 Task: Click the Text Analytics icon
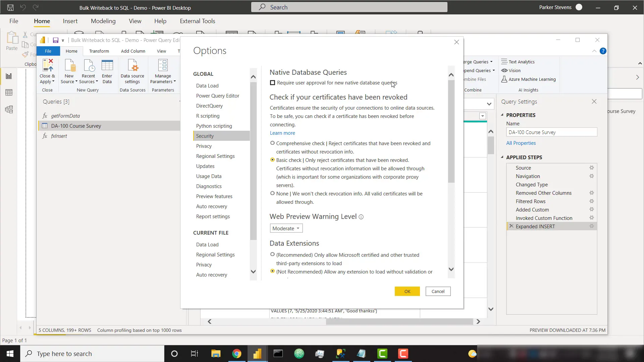point(504,62)
